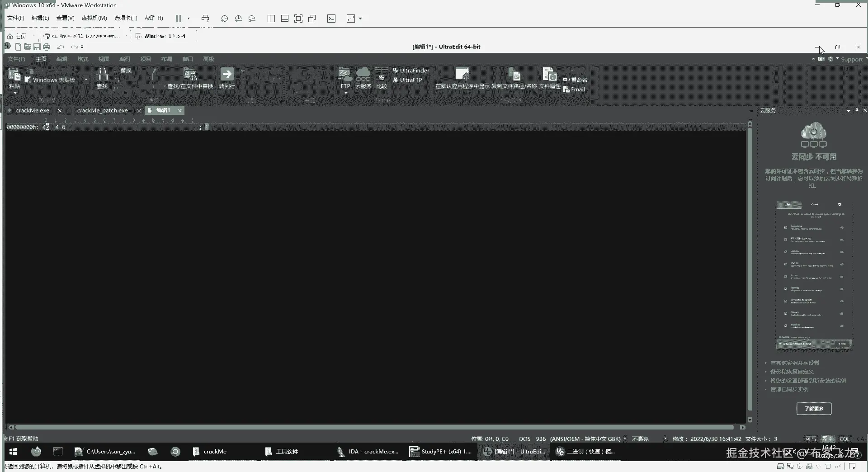Open the Windows clipboard dropdown
The height and width of the screenshot is (472, 868).
pos(86,80)
